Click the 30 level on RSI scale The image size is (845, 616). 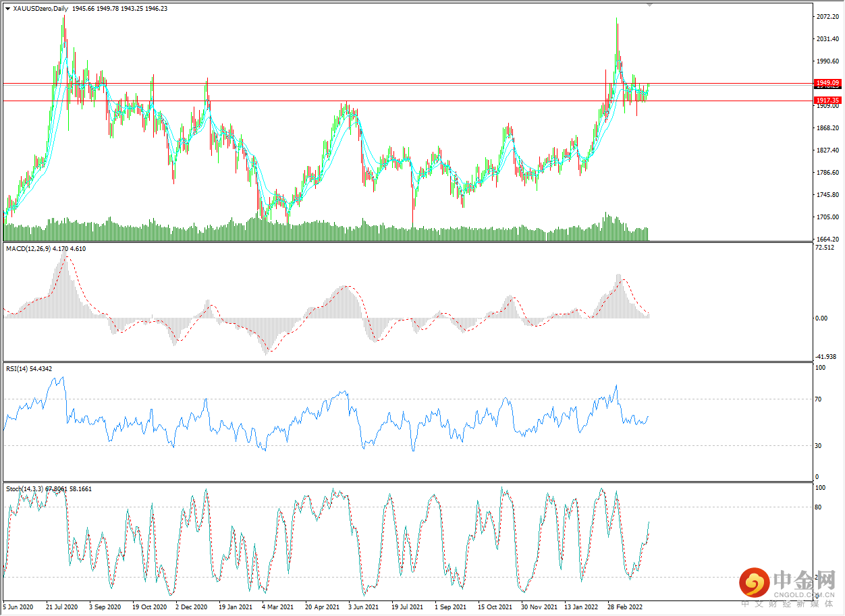819,445
